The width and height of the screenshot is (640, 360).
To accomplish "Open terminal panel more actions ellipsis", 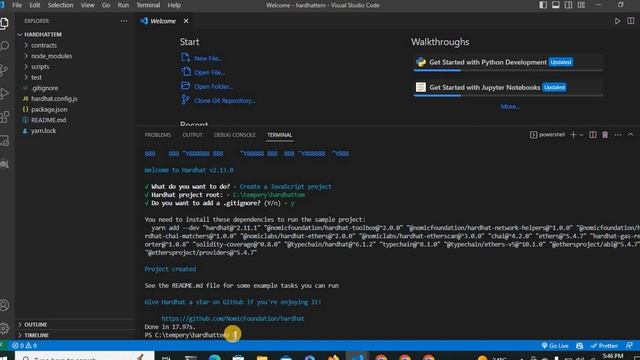I will coord(618,135).
